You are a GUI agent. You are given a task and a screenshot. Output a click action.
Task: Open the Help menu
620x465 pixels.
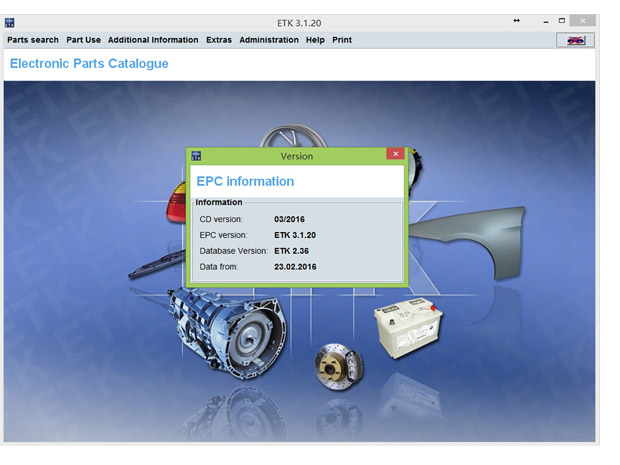pyautogui.click(x=315, y=40)
